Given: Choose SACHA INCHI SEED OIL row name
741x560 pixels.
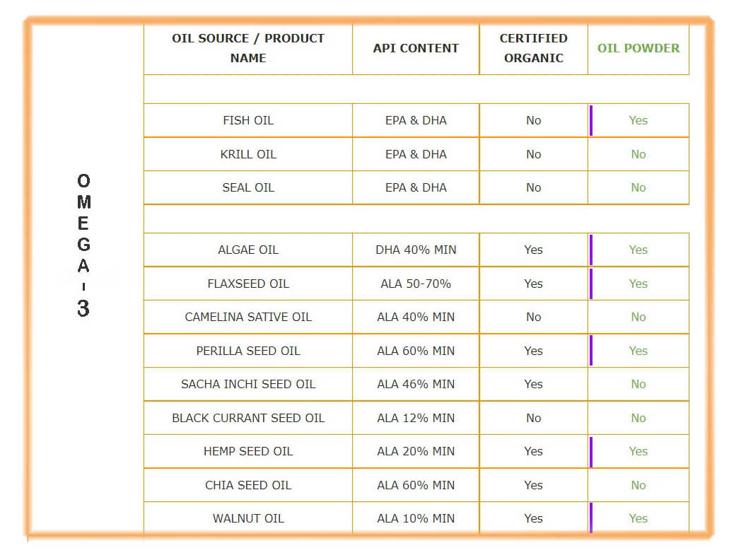Looking at the screenshot, I should tap(248, 384).
